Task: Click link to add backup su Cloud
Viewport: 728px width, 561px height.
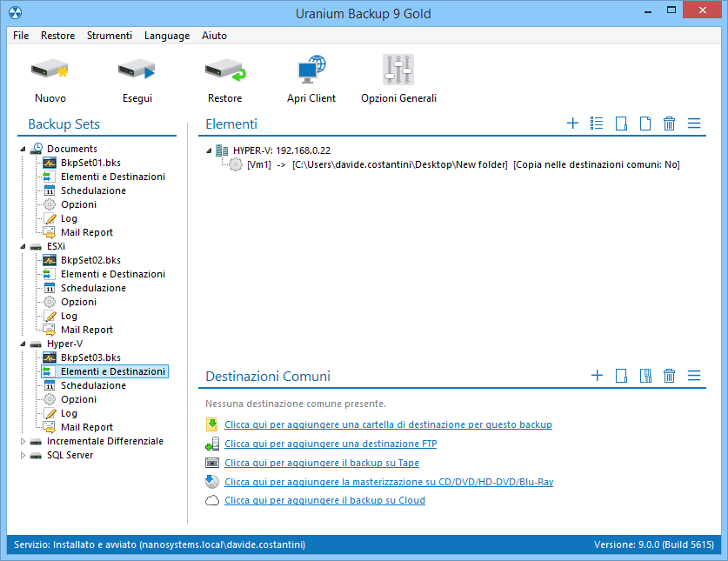Action: (325, 500)
